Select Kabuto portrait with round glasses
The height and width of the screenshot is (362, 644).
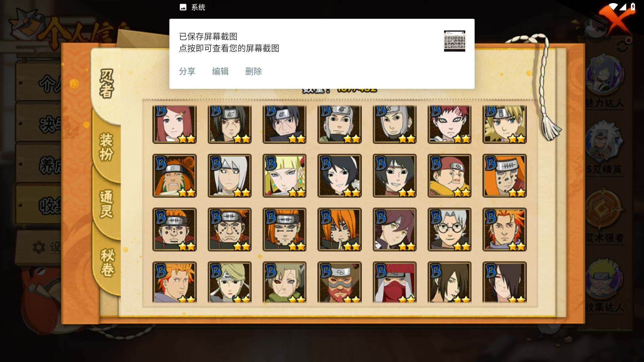(449, 230)
